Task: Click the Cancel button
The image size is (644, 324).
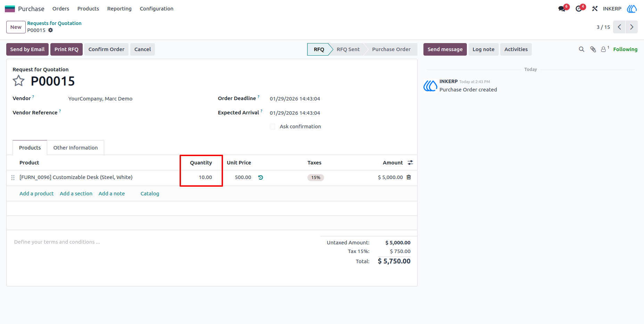Action: pyautogui.click(x=142, y=49)
